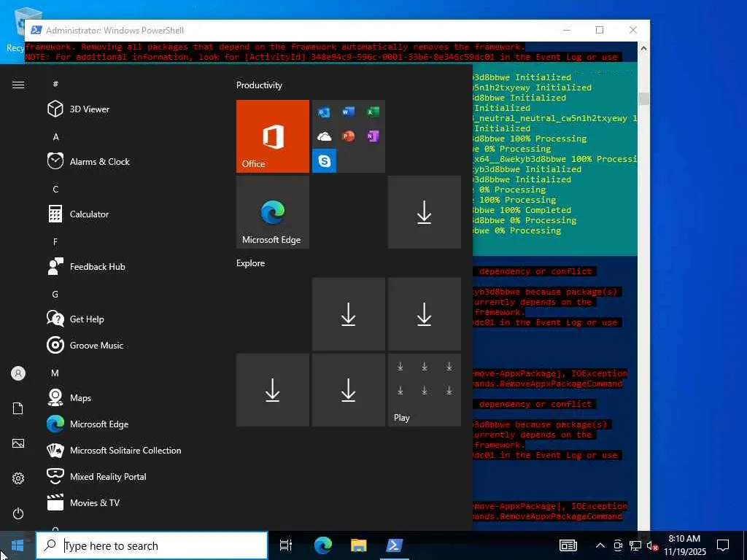747x560 pixels.
Task: Open News and interests taskbar icon
Action: point(568,545)
